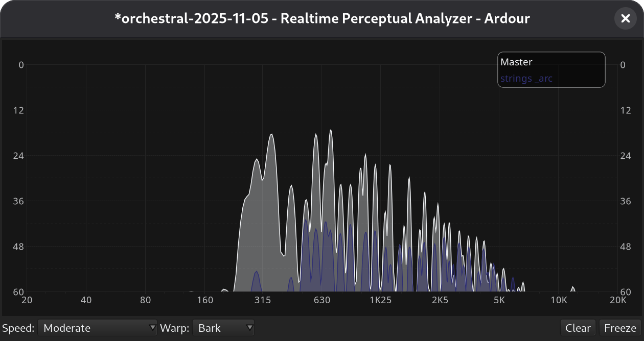This screenshot has height=341, width=644.
Task: Freeze the analyzer display
Action: [620, 328]
